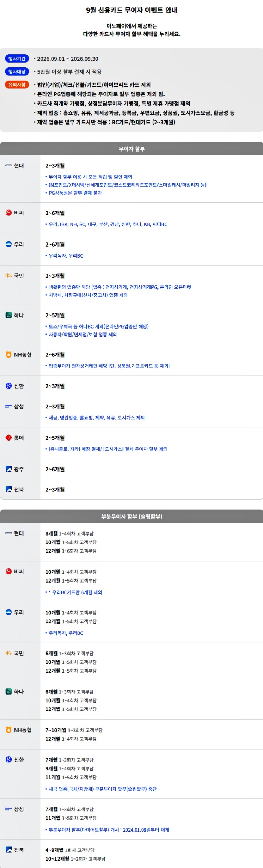
Task: Click the KB 국민 card star logo in 무이자 할부
Action: [9, 276]
